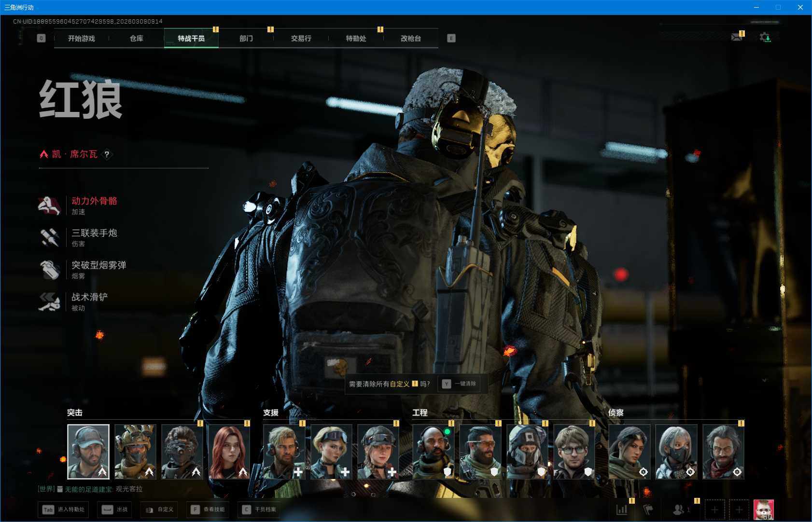
Task: Open the 部门 tab
Action: 246,39
